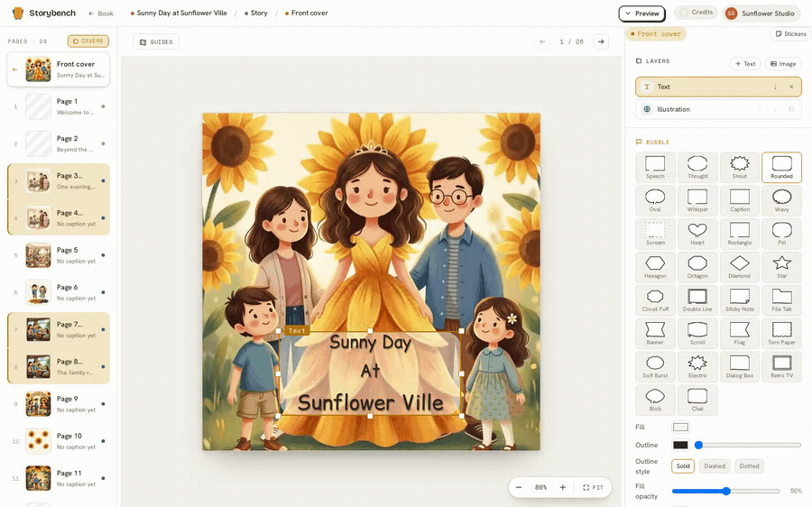This screenshot has width=812, height=507.
Task: Set outline style to Solid
Action: coord(683,466)
